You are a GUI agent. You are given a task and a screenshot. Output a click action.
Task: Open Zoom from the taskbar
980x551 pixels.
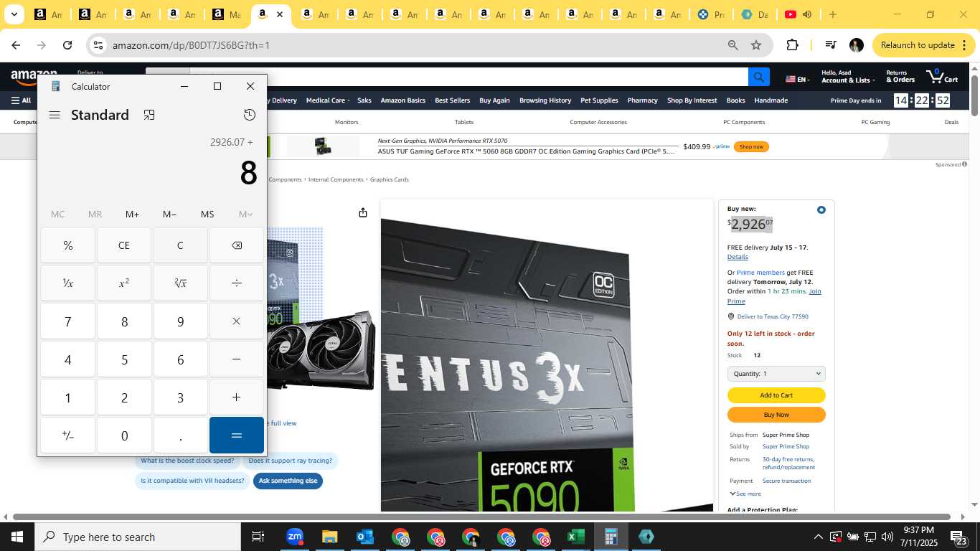(x=294, y=537)
